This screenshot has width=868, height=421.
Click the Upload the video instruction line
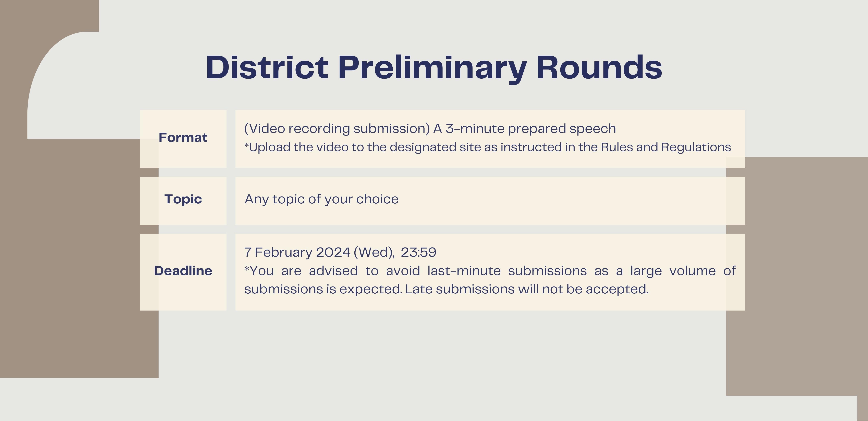click(x=488, y=147)
